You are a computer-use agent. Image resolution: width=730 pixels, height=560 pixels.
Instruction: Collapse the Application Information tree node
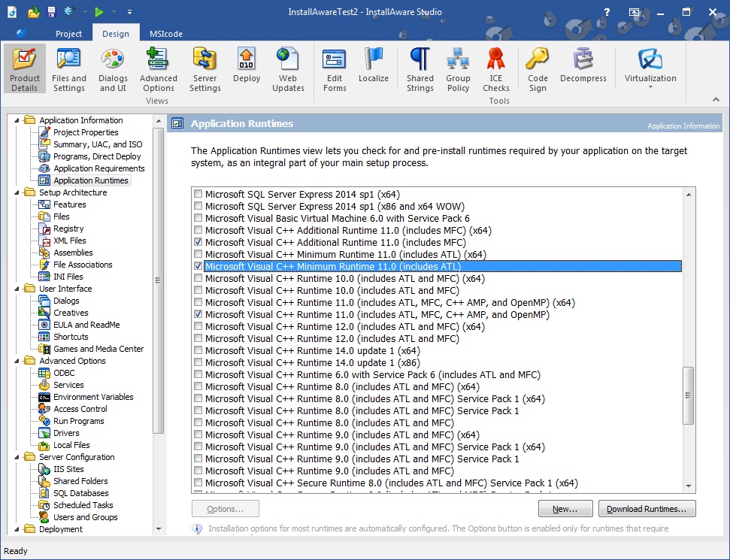coord(17,120)
